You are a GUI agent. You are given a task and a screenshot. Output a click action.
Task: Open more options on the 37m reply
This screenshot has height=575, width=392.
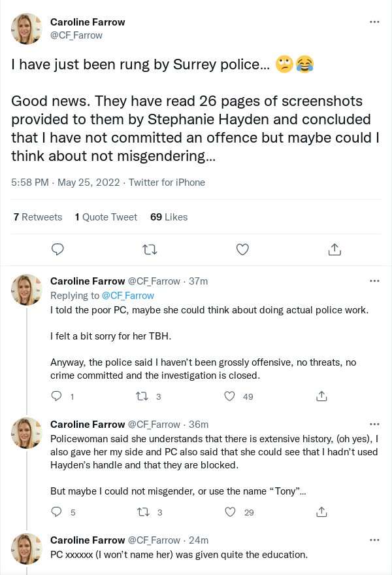pos(374,281)
